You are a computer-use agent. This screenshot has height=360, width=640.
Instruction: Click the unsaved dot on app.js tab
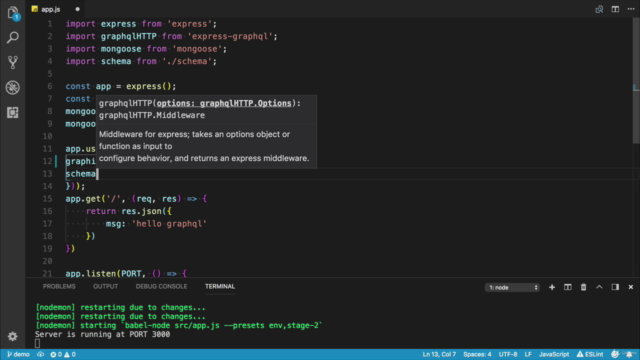click(x=78, y=9)
